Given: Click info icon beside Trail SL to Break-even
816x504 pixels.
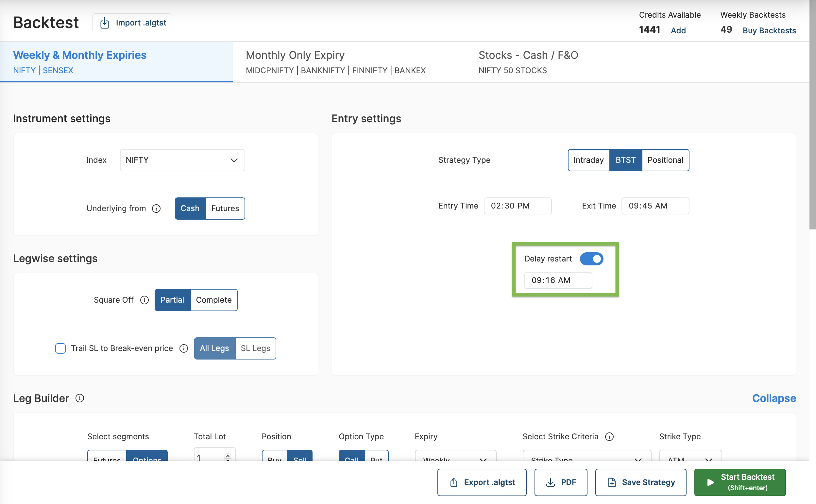Looking at the screenshot, I should coord(184,348).
